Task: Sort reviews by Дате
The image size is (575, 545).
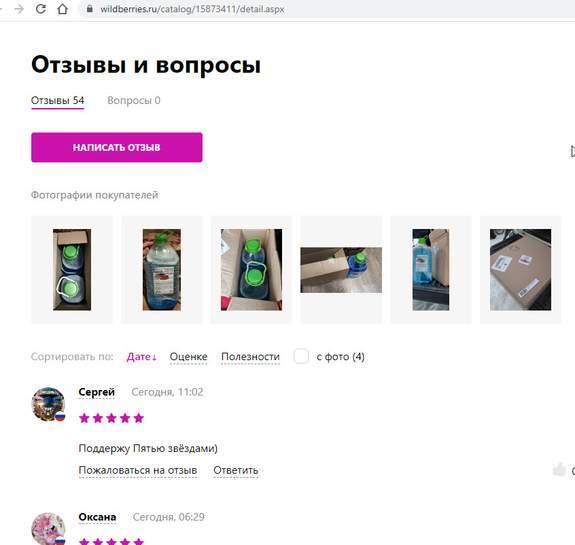Action: click(x=142, y=357)
